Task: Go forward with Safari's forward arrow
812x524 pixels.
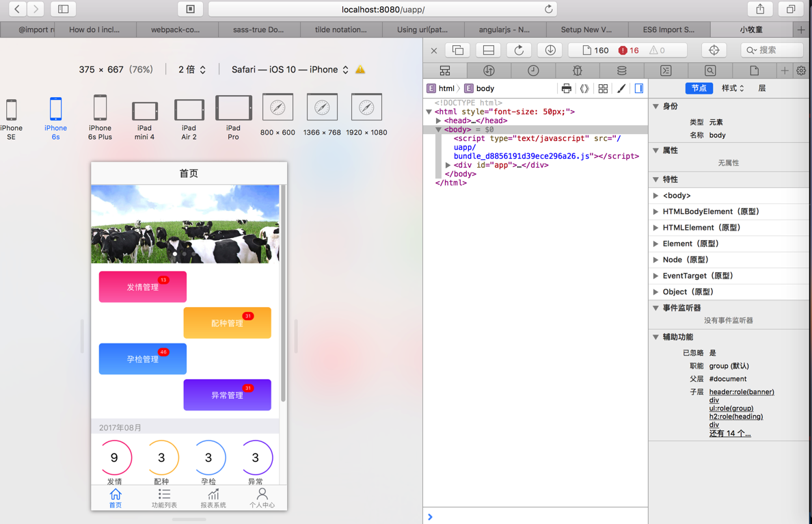Action: [x=36, y=9]
